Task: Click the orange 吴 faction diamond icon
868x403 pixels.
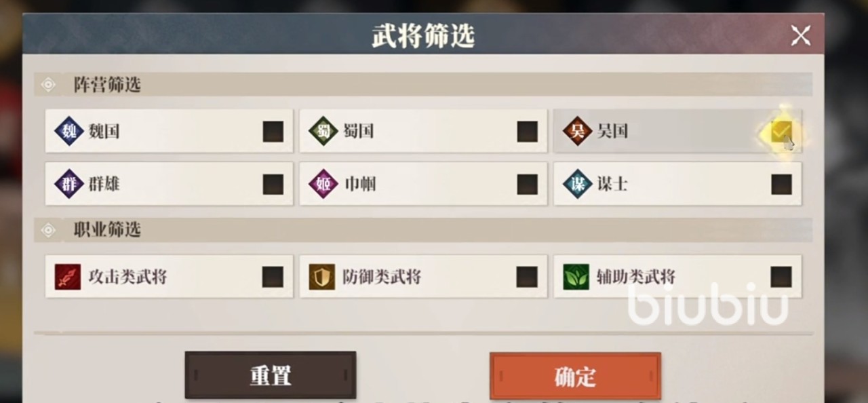Action: [x=577, y=131]
